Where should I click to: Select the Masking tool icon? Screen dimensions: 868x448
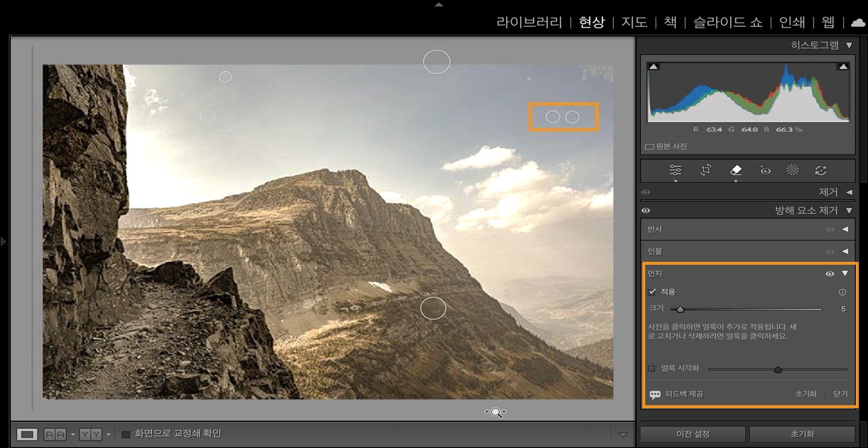click(x=792, y=170)
